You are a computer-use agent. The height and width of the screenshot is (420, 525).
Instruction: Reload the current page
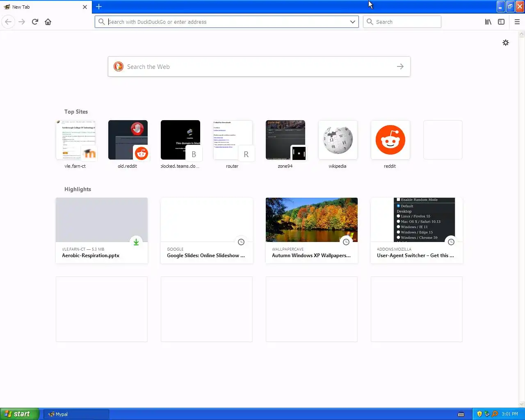[35, 22]
